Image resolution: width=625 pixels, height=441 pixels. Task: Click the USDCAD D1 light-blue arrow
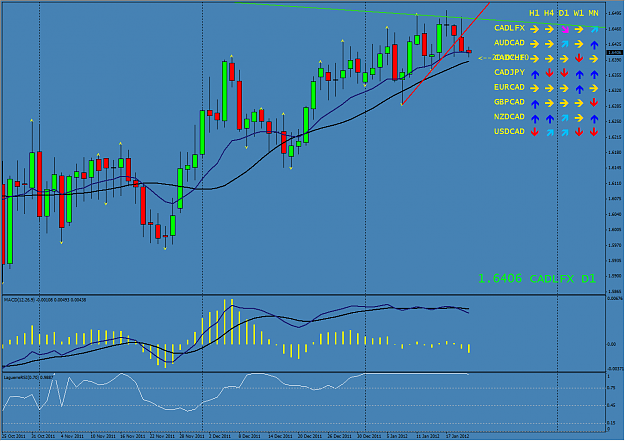click(x=564, y=133)
